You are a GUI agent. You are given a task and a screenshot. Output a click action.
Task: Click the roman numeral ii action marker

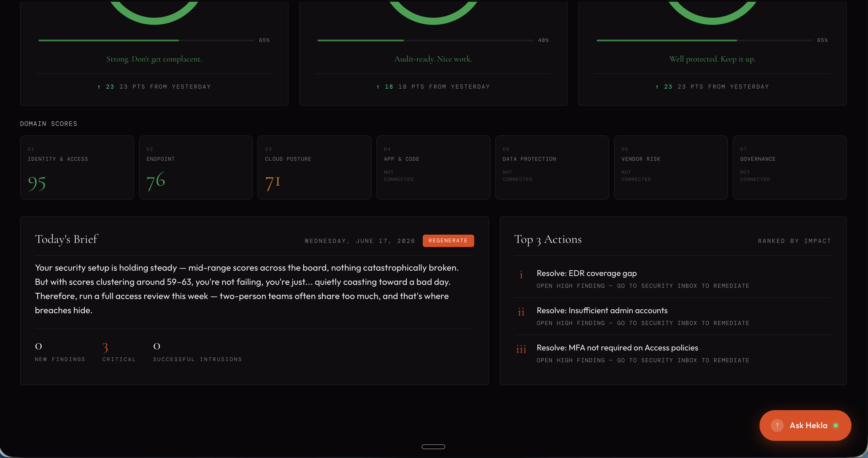tap(521, 312)
